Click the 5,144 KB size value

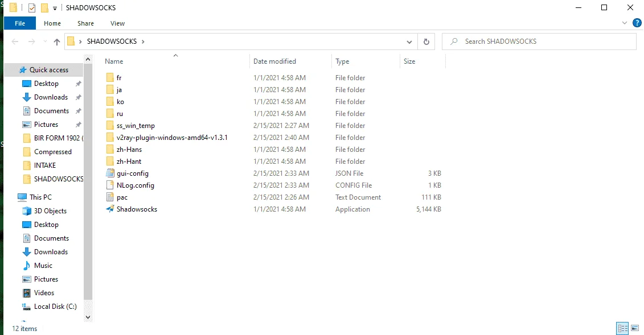point(428,209)
